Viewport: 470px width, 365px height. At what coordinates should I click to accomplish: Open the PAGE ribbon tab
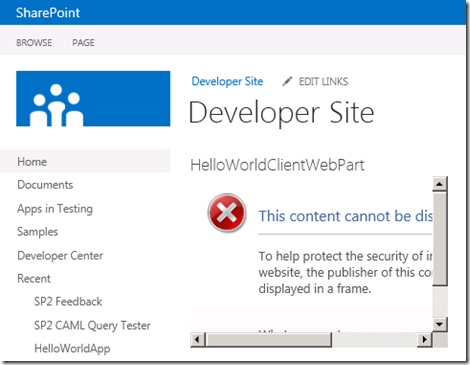pos(83,43)
